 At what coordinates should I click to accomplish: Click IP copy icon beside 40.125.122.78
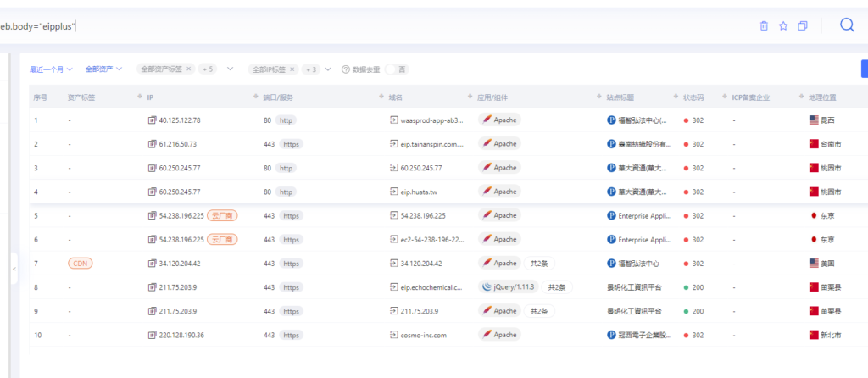(x=153, y=120)
